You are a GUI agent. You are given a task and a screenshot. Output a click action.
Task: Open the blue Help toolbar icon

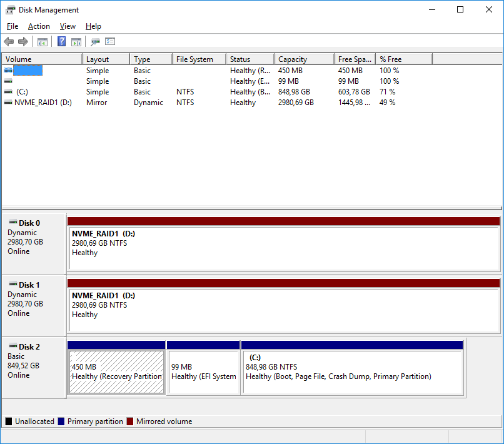click(x=61, y=41)
